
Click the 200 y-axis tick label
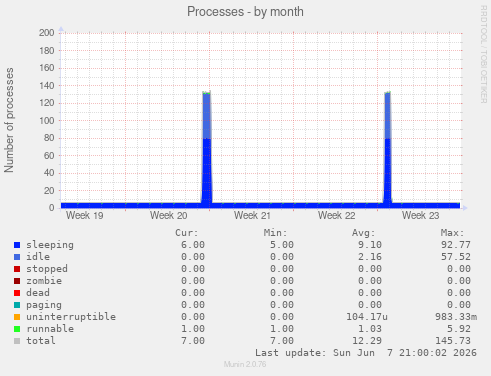coord(47,33)
